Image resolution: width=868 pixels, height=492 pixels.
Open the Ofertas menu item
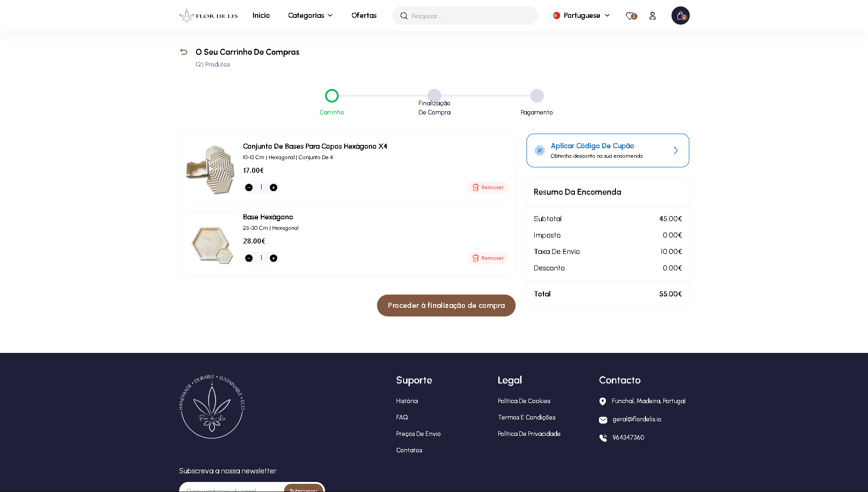tap(363, 15)
